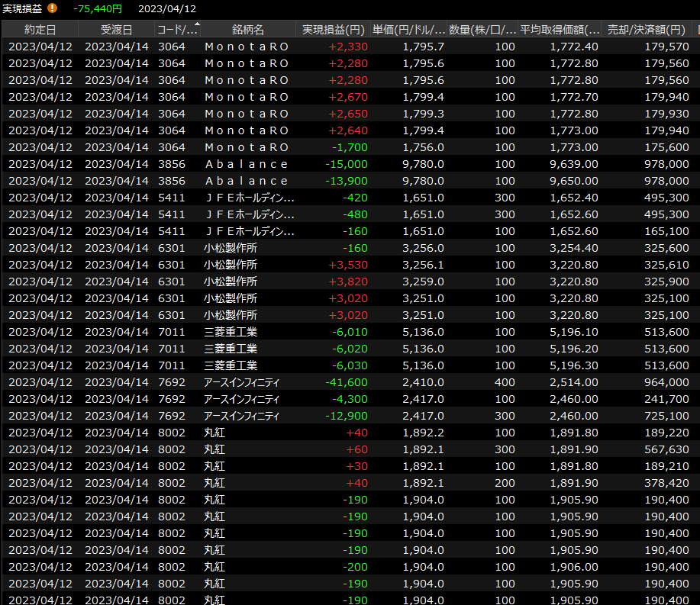700x605 pixels.
Task: Select the 平均取得価額 column header
Action: tap(560, 30)
